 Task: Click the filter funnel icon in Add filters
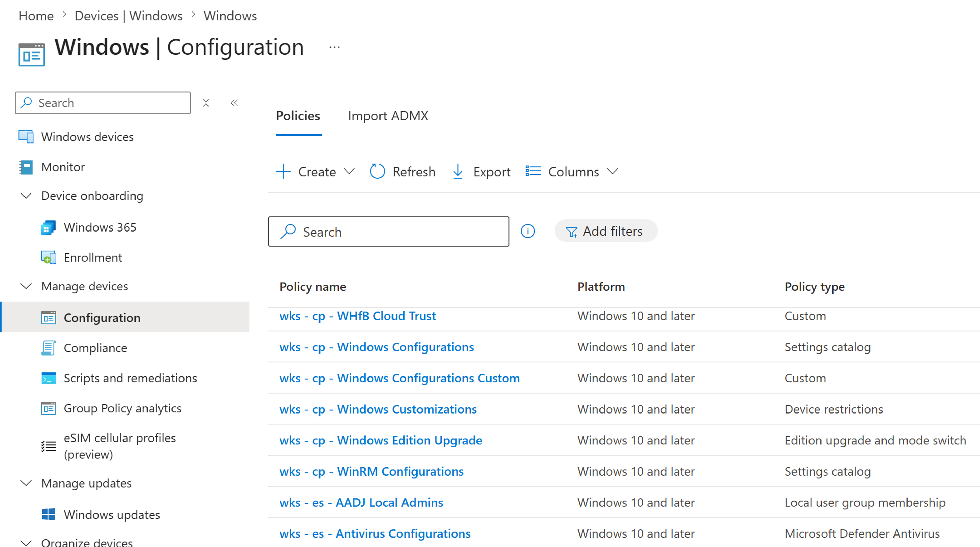[571, 232]
